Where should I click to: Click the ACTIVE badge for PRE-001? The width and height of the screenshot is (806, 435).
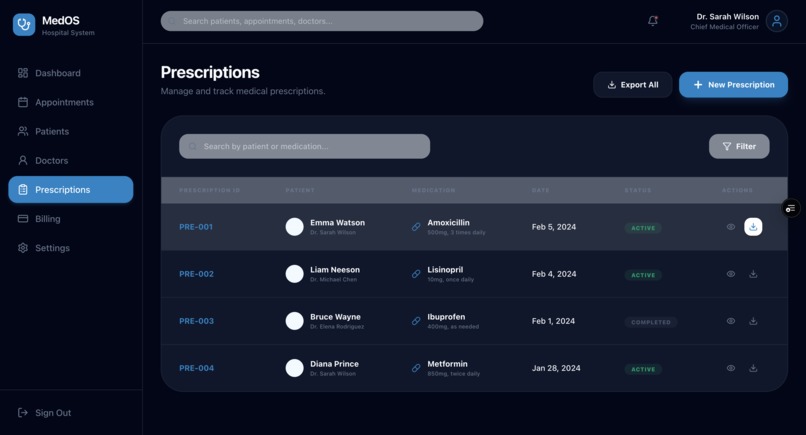click(x=643, y=228)
